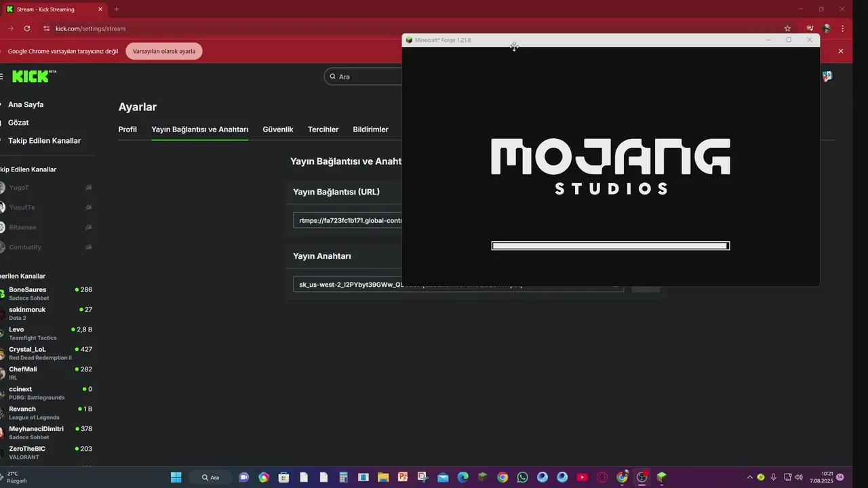Click the microphone icon in system tray
The height and width of the screenshot is (488, 868).
click(x=774, y=477)
